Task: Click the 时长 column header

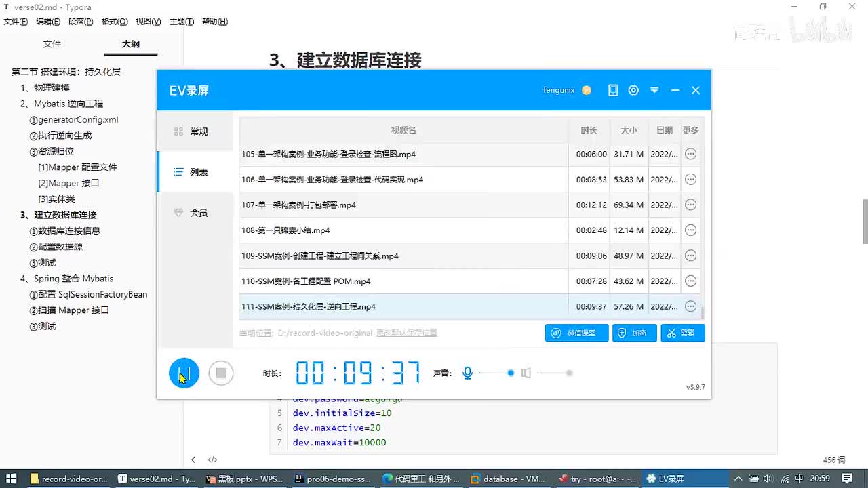Action: (589, 130)
